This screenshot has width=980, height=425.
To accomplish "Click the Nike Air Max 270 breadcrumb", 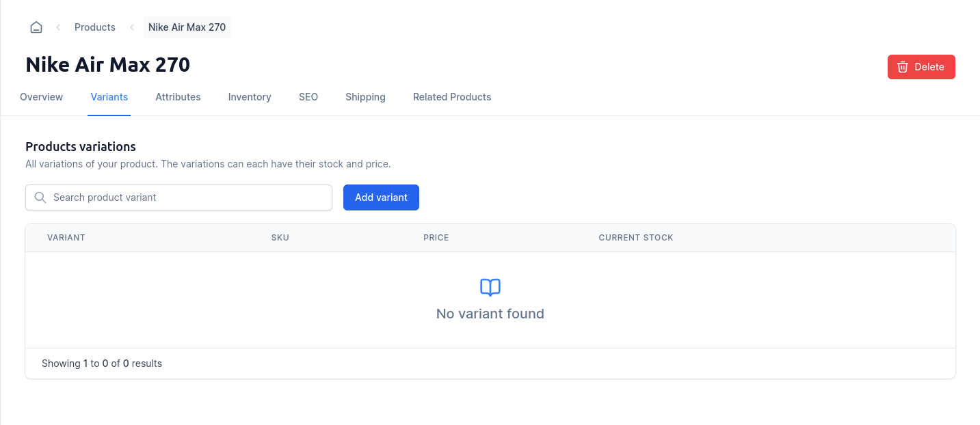I will pyautogui.click(x=187, y=27).
